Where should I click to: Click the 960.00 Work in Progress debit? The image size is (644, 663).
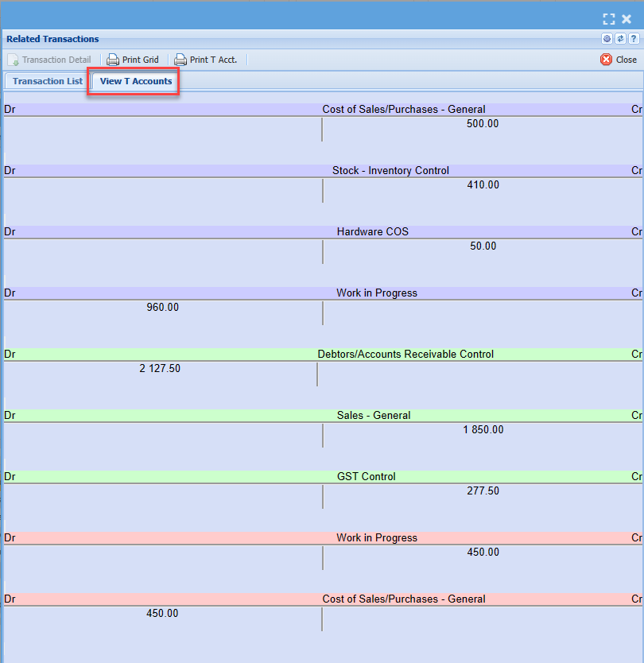click(162, 308)
